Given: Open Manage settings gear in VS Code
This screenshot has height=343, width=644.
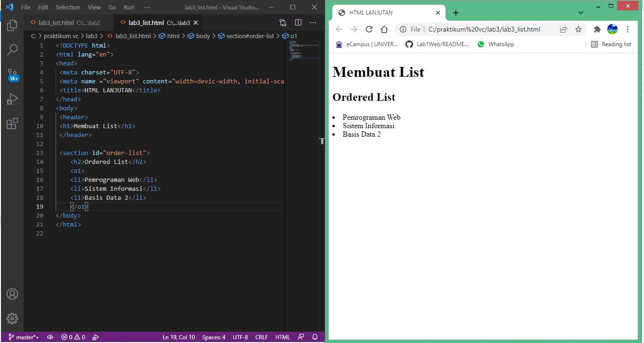Looking at the screenshot, I should (12, 318).
